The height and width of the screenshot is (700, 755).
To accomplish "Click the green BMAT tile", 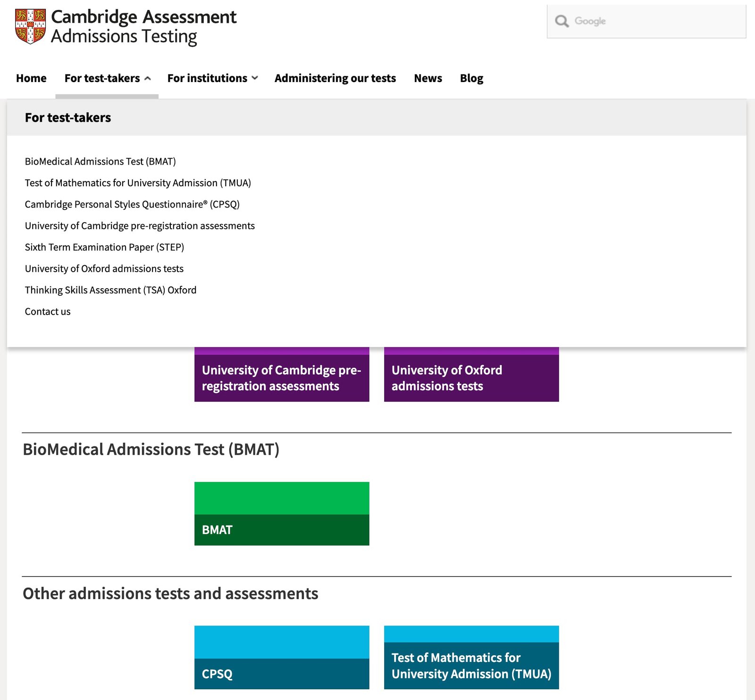I will point(282,514).
